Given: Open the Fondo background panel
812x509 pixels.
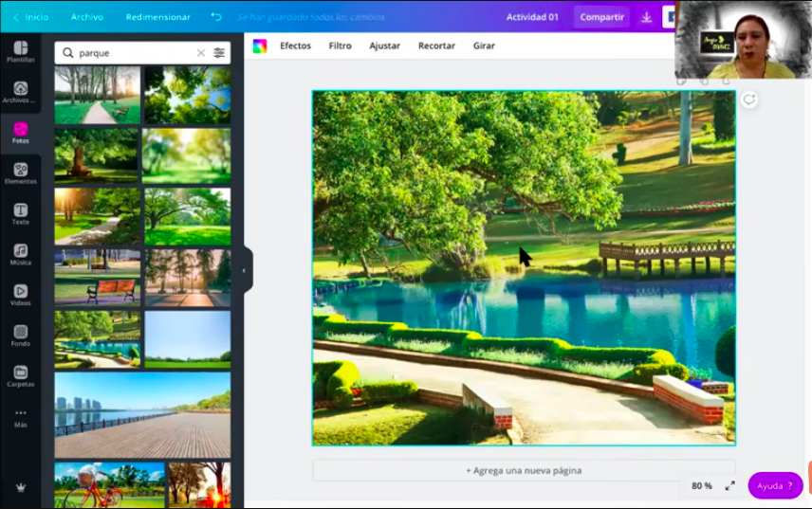Looking at the screenshot, I should (x=20, y=336).
